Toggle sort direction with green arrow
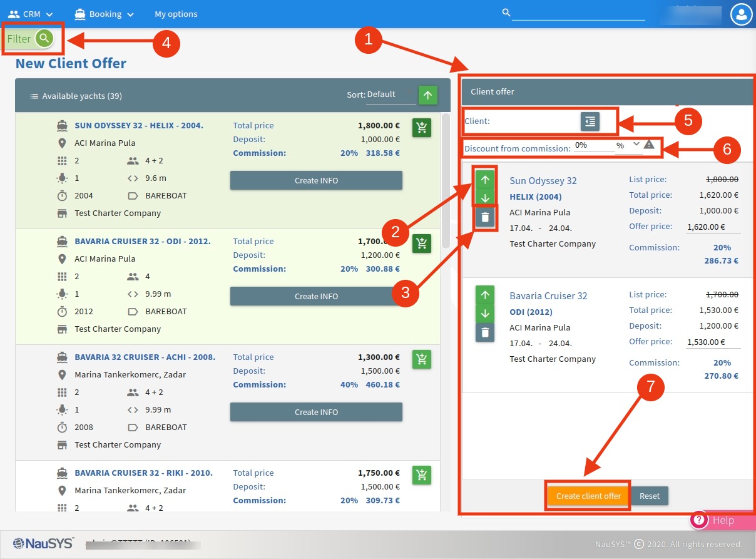Viewport: 756px width, 559px height. 427,95
